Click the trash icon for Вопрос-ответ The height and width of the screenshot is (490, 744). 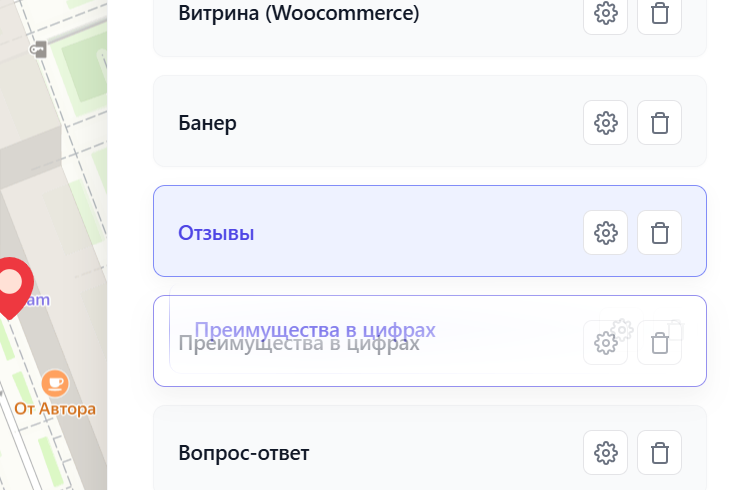(x=659, y=453)
